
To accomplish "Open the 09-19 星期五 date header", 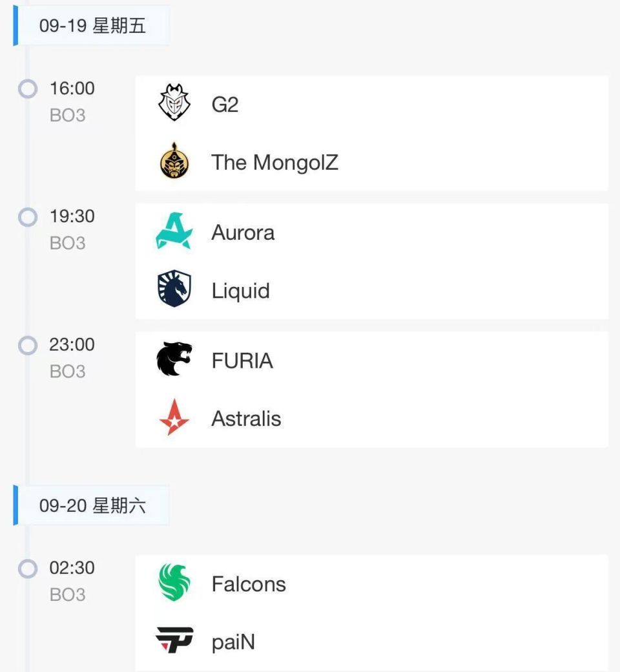I will 92,25.
